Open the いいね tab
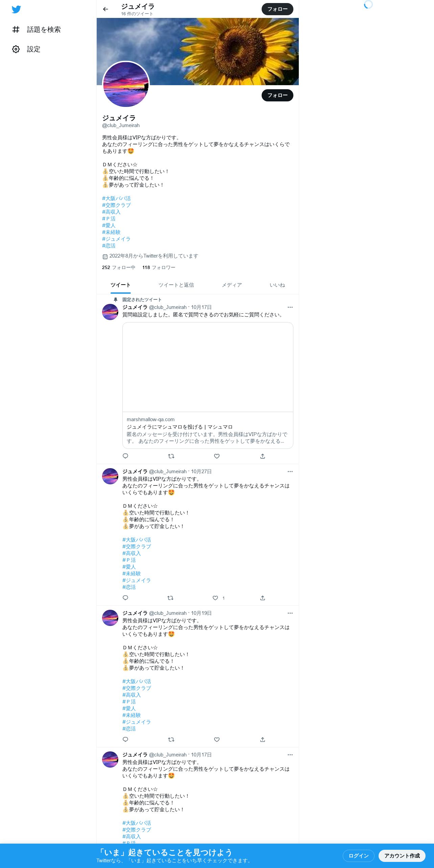Screen dimensions: 434x868 (x=277, y=285)
